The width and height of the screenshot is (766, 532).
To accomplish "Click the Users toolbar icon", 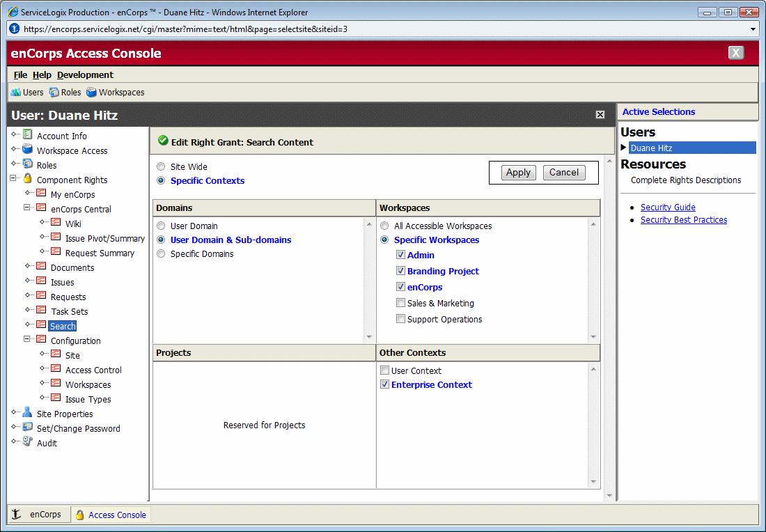I will (x=15, y=93).
